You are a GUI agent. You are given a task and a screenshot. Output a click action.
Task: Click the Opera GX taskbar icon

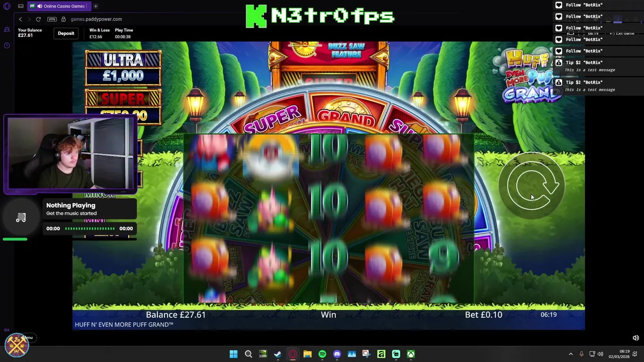tap(292, 354)
